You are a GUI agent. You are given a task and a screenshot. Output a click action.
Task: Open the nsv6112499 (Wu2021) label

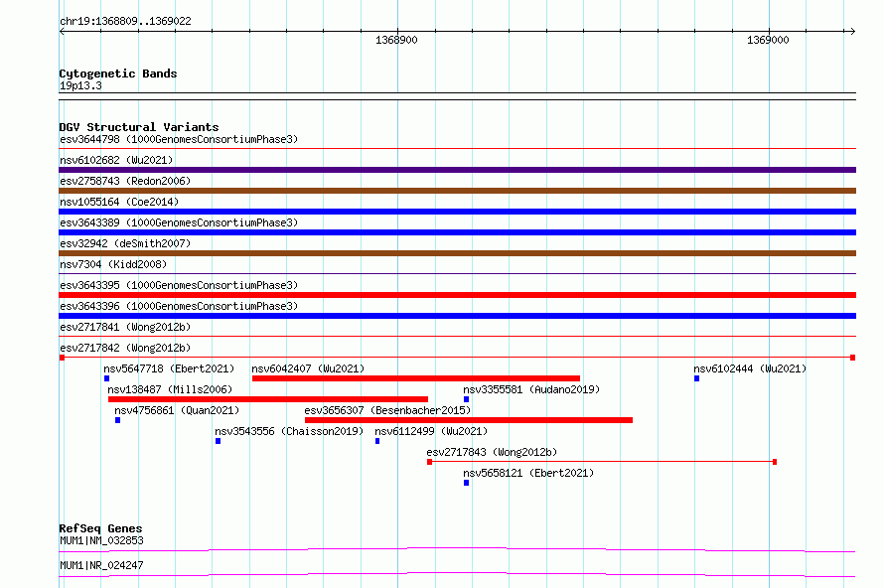click(431, 431)
